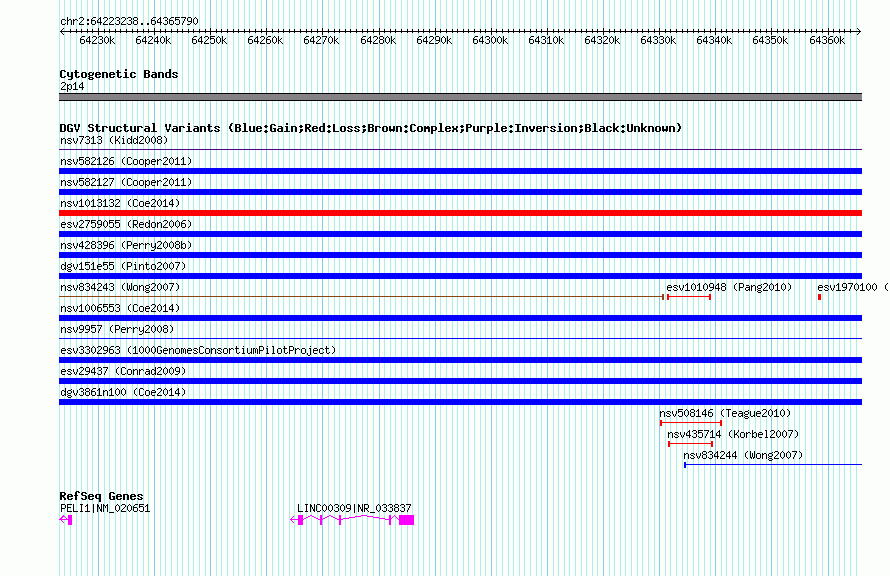Image resolution: width=890 pixels, height=576 pixels.
Task: Click the DGV Structural Variants track title
Action: [370, 128]
